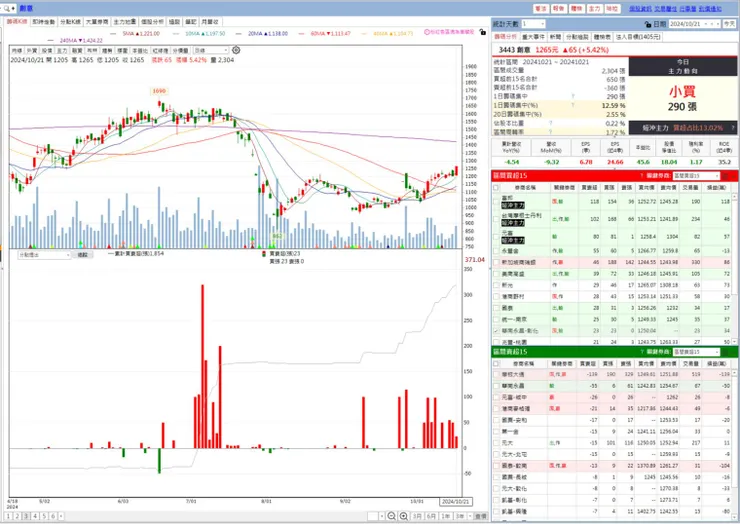Toggle the padlock icon beside 日期
Image resolution: width=740 pixels, height=524 pixels.
click(x=648, y=24)
